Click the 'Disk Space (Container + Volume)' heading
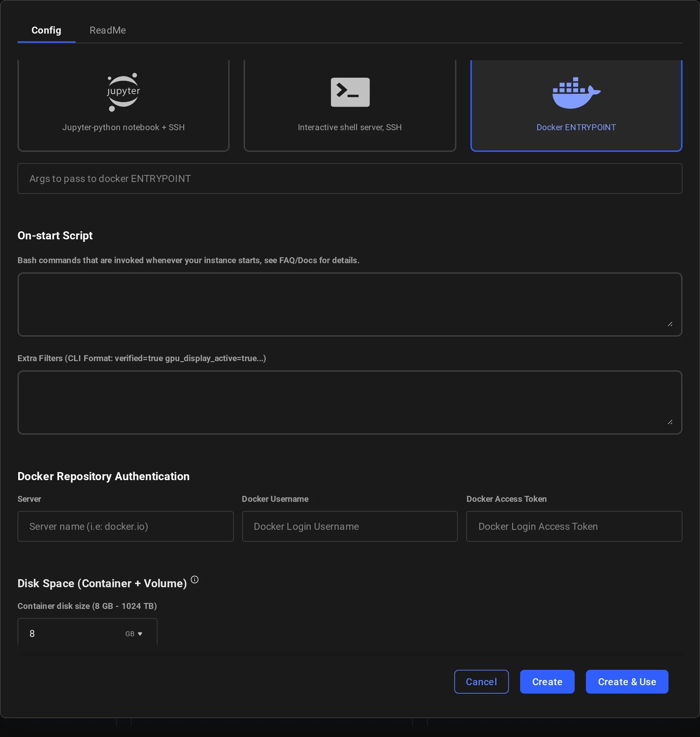This screenshot has height=737, width=700. [x=102, y=583]
